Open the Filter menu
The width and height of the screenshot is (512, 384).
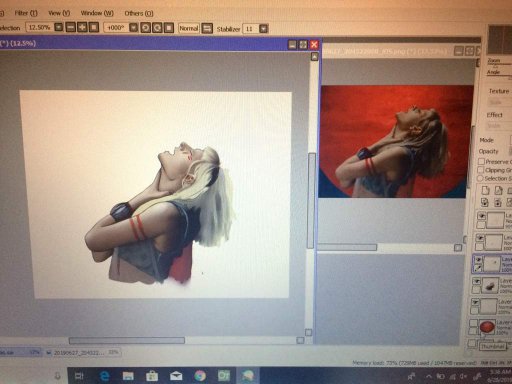(x=26, y=13)
